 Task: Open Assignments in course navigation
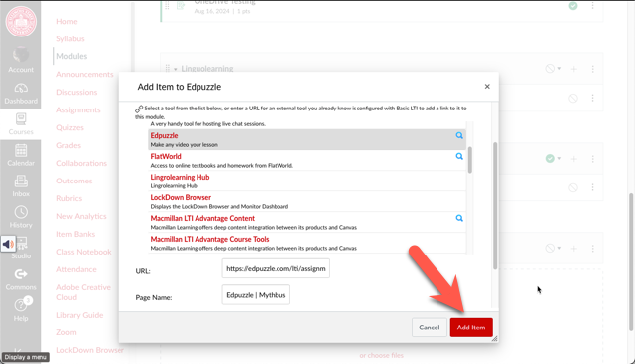78,110
